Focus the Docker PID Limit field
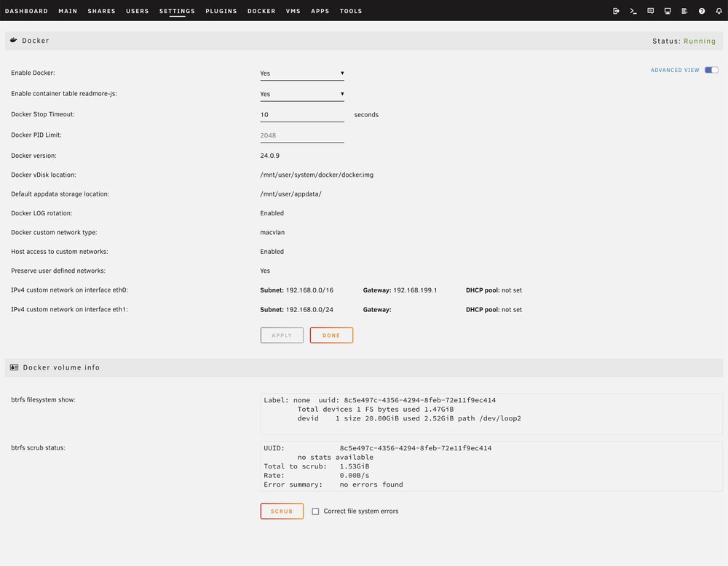Image resolution: width=728 pixels, height=566 pixels. click(x=302, y=135)
